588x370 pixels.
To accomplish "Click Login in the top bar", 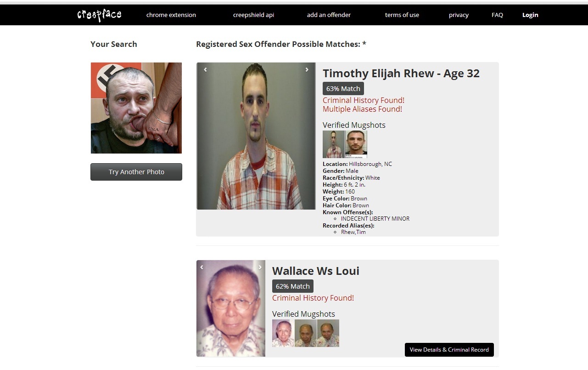I will coord(530,15).
